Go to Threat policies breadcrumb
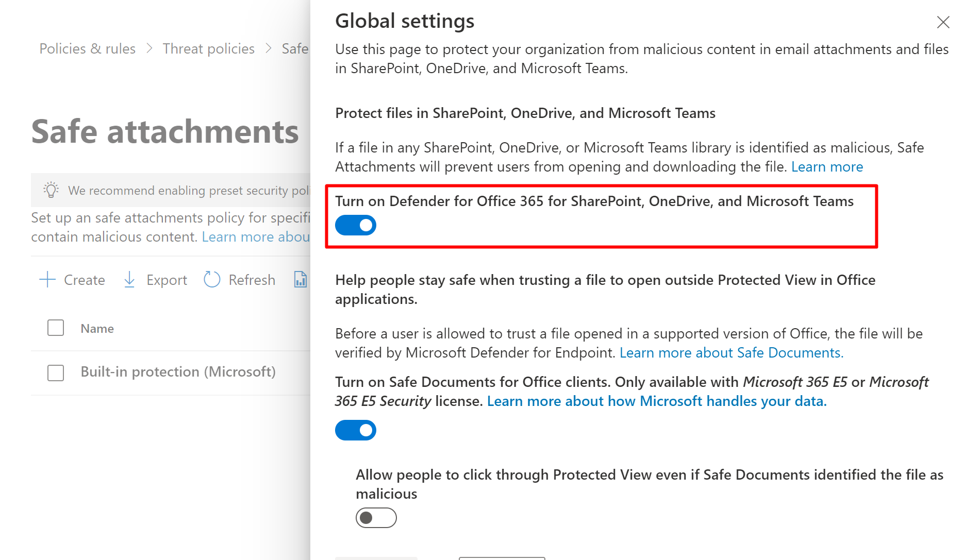 (x=208, y=48)
